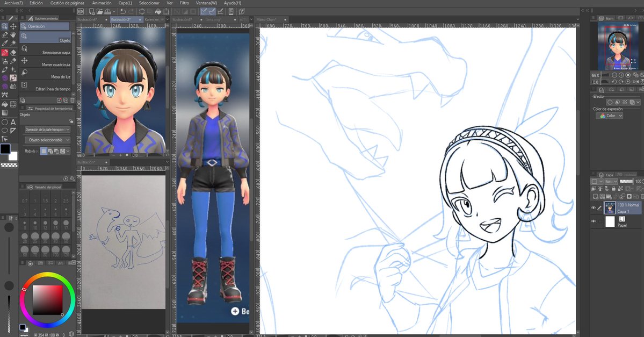
Task: Select the Eraser tool
Action: click(x=13, y=52)
